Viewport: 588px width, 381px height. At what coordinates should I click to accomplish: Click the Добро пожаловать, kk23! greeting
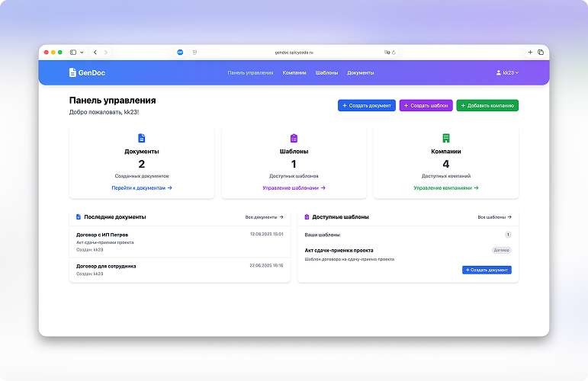(x=104, y=112)
